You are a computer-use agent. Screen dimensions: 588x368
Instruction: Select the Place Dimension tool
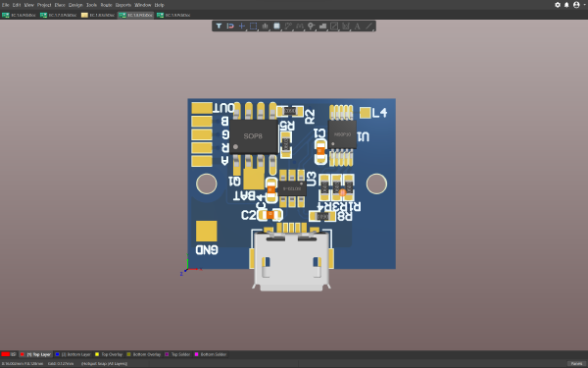click(345, 26)
